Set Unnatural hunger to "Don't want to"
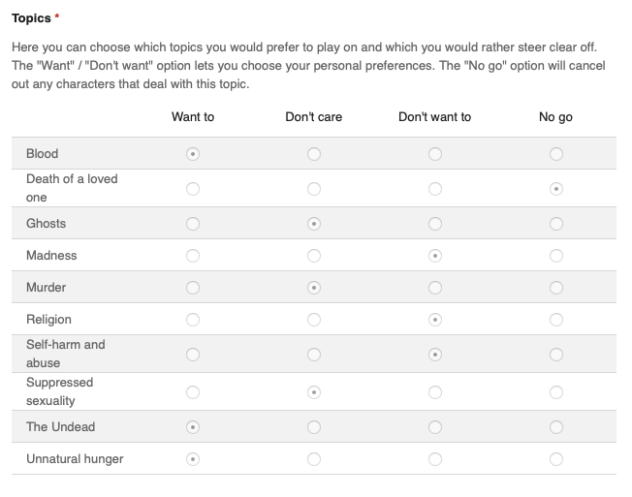Screen dimensions: 632x497 [435, 459]
